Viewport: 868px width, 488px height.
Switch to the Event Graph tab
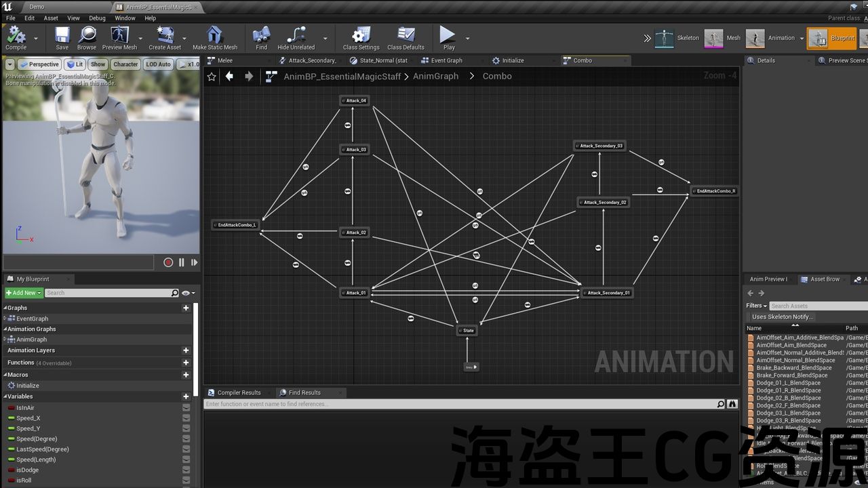pyautogui.click(x=446, y=60)
